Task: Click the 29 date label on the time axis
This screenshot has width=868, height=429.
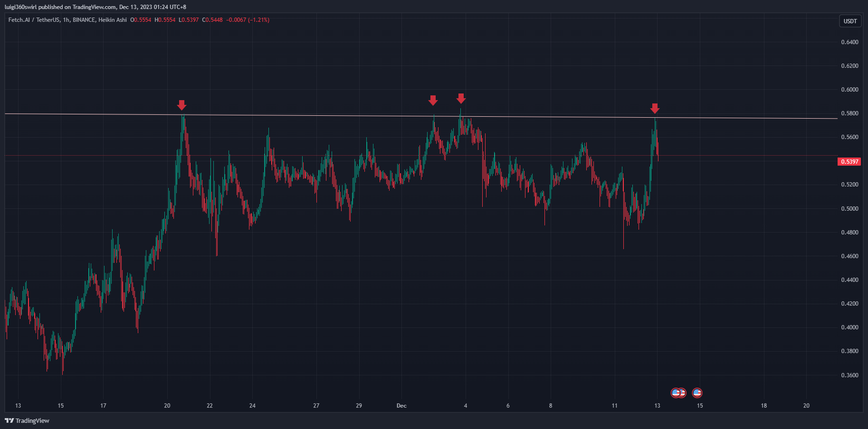Action: click(359, 406)
